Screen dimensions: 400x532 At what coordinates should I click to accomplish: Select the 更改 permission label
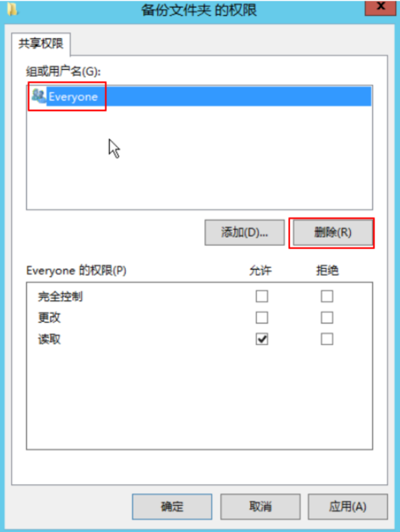click(x=49, y=318)
